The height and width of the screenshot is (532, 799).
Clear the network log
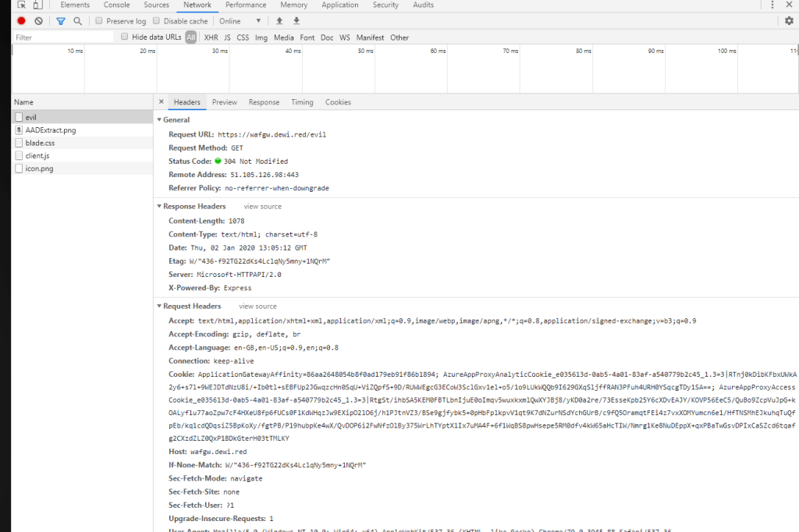point(38,21)
